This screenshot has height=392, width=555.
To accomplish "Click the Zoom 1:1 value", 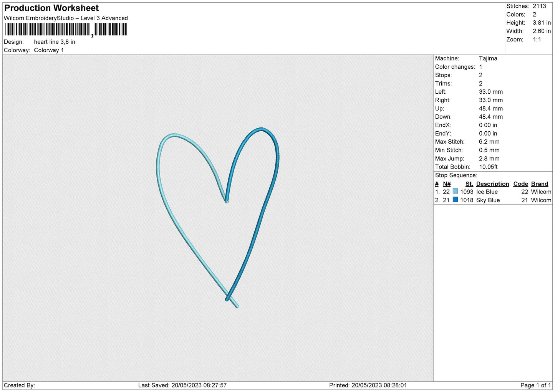I will click(x=537, y=40).
